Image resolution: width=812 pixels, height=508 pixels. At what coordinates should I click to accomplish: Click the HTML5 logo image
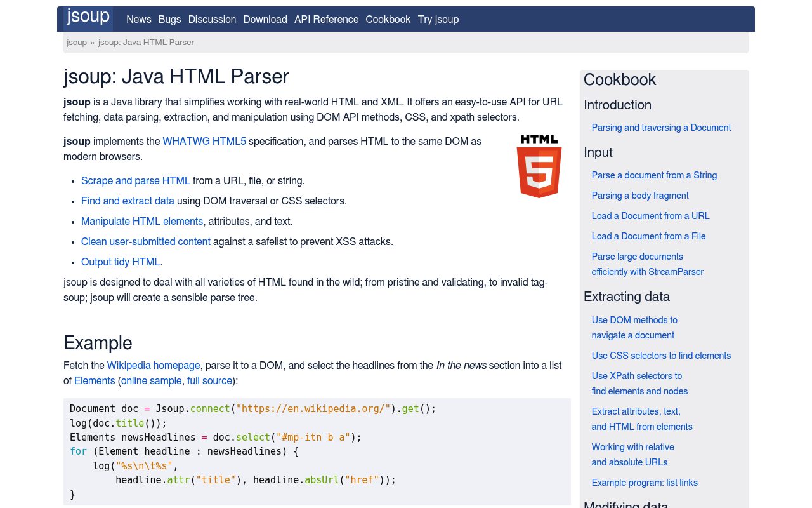point(539,166)
